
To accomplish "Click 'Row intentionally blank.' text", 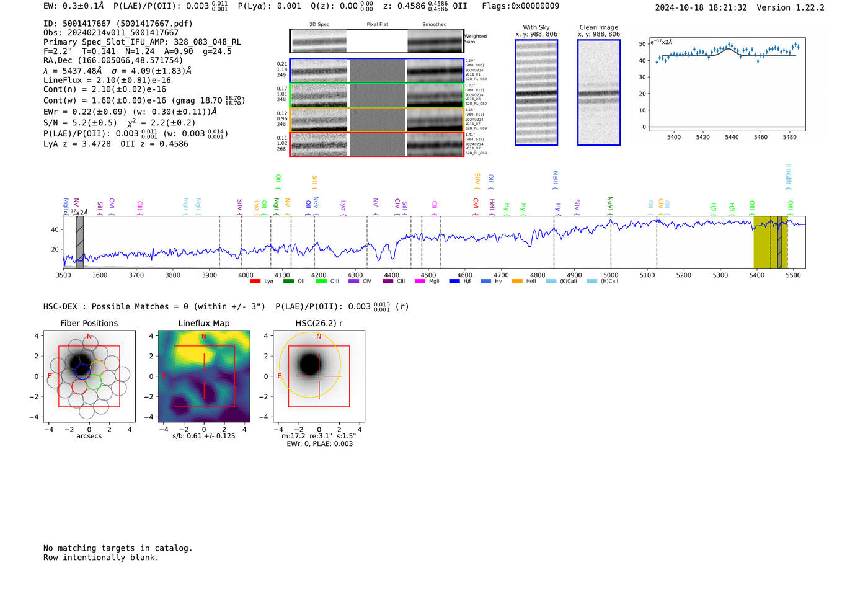I will pos(101,558).
